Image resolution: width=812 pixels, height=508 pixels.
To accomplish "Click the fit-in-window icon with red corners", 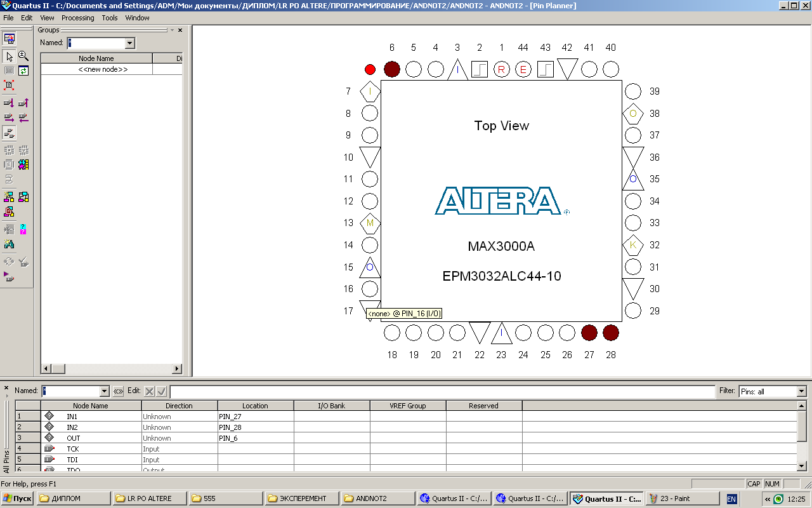I will (9, 85).
